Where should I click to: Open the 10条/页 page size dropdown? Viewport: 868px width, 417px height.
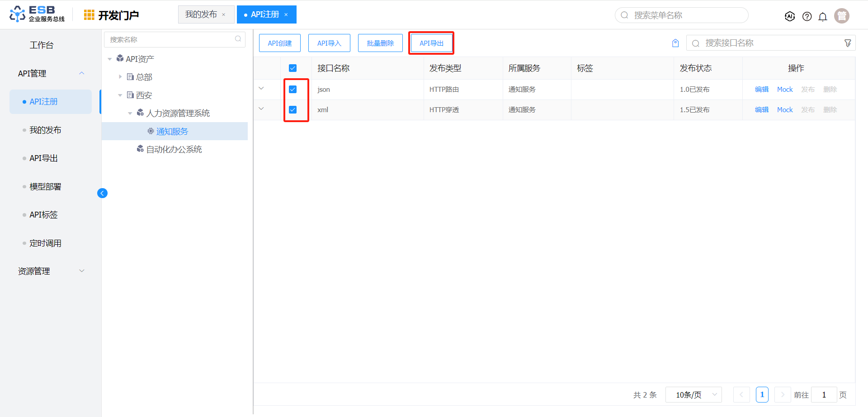click(x=693, y=395)
